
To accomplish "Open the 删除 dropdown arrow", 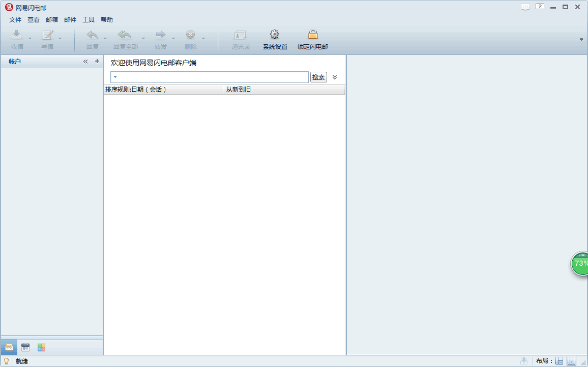I will (x=203, y=38).
